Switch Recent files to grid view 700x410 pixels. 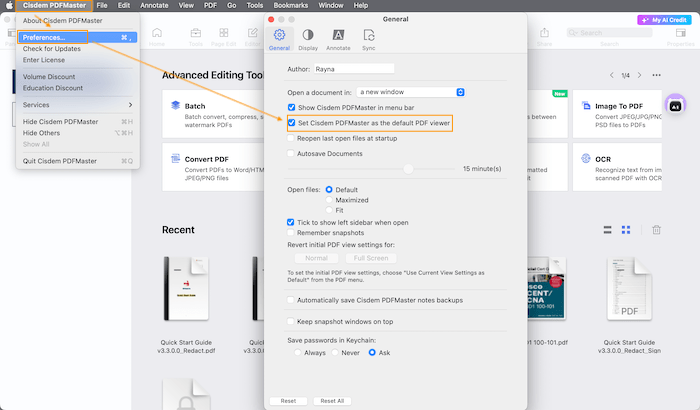[626, 230]
